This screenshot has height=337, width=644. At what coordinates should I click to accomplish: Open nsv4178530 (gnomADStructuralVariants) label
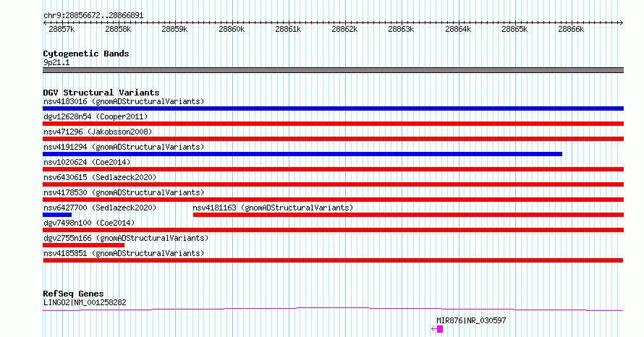pyautogui.click(x=124, y=192)
